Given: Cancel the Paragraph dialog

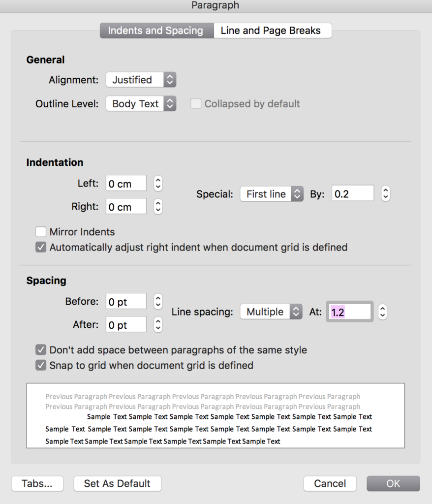Looking at the screenshot, I should coord(330,483).
